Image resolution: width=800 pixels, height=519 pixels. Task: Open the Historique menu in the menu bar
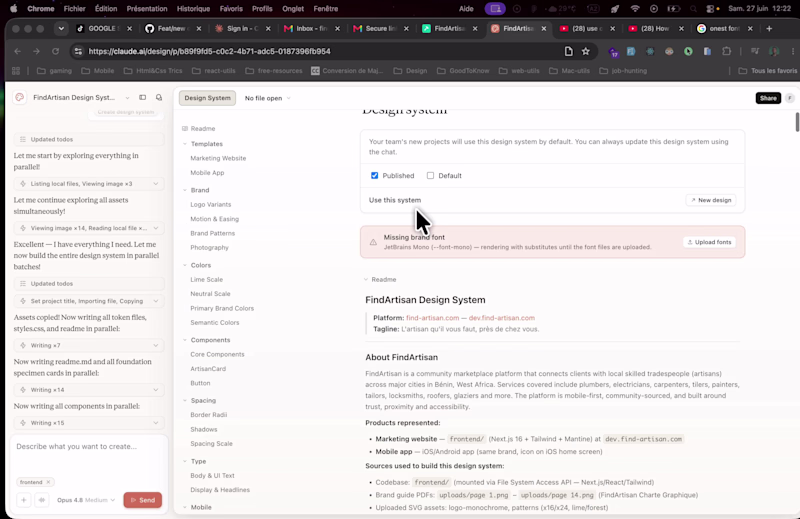[193, 9]
